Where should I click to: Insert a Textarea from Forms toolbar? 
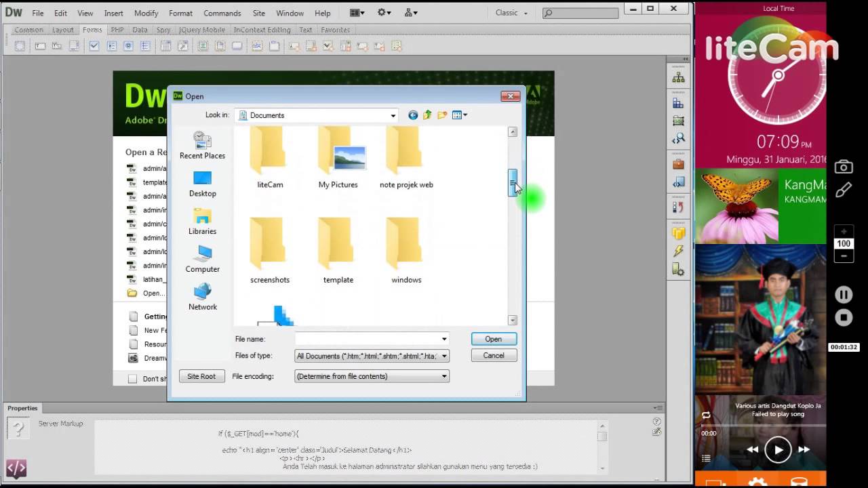click(74, 46)
